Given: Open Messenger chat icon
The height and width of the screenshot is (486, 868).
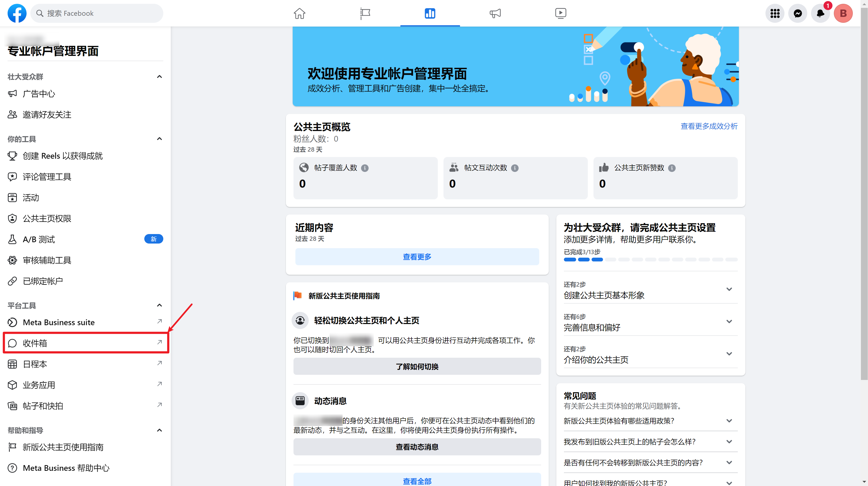Looking at the screenshot, I should click(x=797, y=13).
